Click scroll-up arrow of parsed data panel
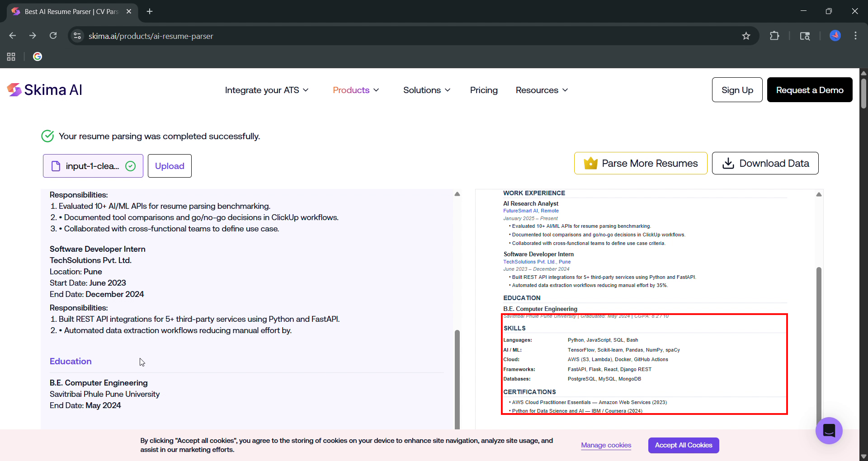This screenshot has width=868, height=461. [457, 194]
